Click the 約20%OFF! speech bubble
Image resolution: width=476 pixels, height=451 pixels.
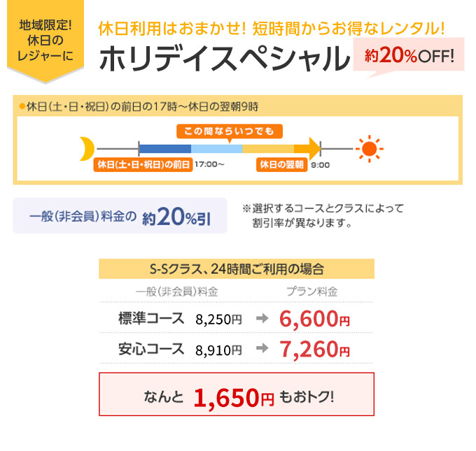pos(409,57)
